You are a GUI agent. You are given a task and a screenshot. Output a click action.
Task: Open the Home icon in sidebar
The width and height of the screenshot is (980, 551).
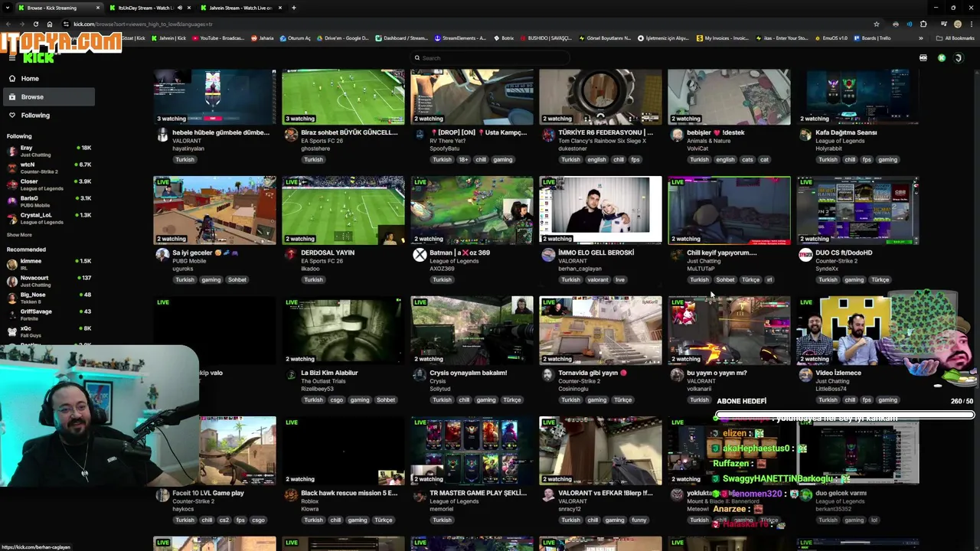point(12,78)
